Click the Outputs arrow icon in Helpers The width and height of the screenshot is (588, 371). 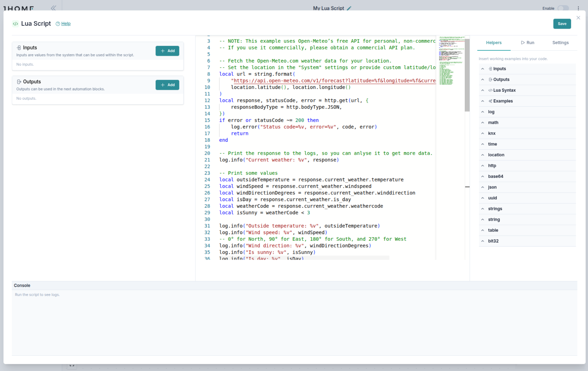(x=483, y=79)
